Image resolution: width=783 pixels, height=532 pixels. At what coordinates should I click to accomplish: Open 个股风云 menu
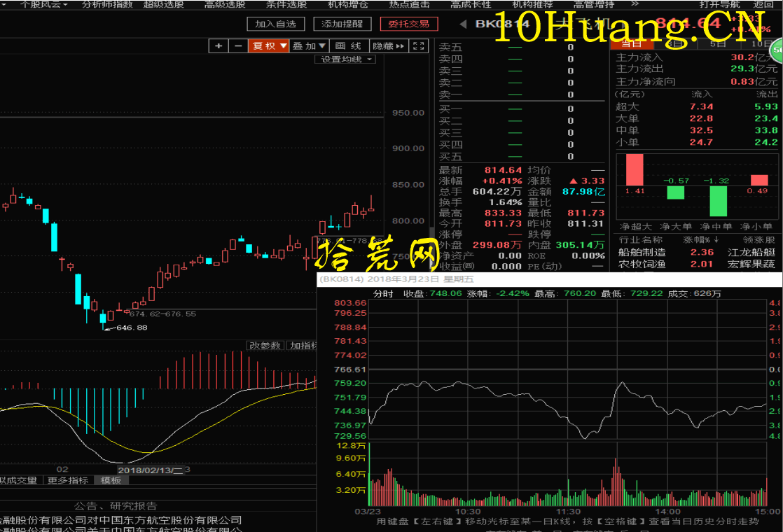[44, 4]
